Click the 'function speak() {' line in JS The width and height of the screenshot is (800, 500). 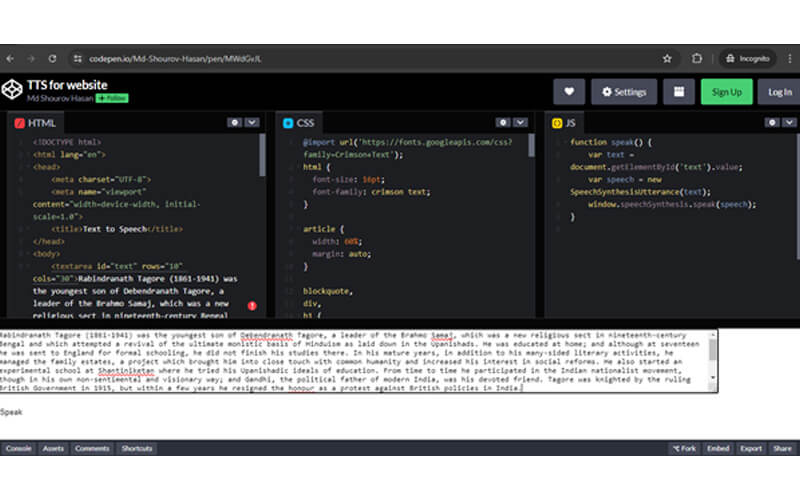(x=611, y=142)
